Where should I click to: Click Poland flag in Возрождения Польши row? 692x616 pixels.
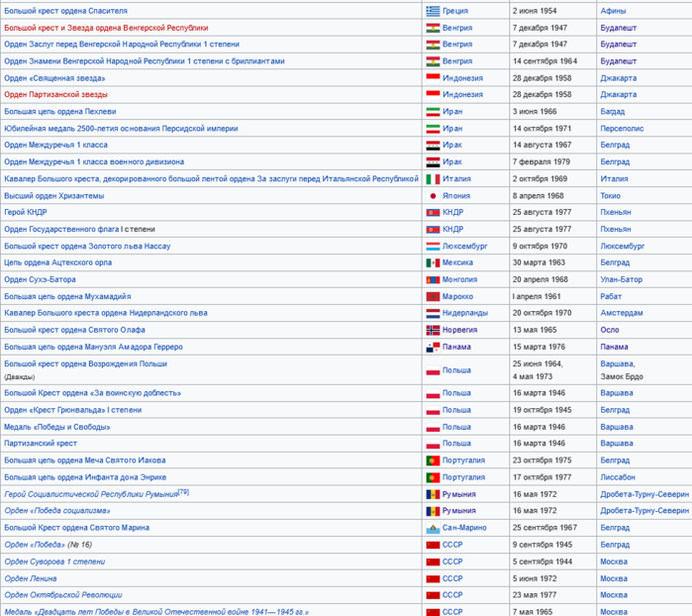click(x=433, y=370)
